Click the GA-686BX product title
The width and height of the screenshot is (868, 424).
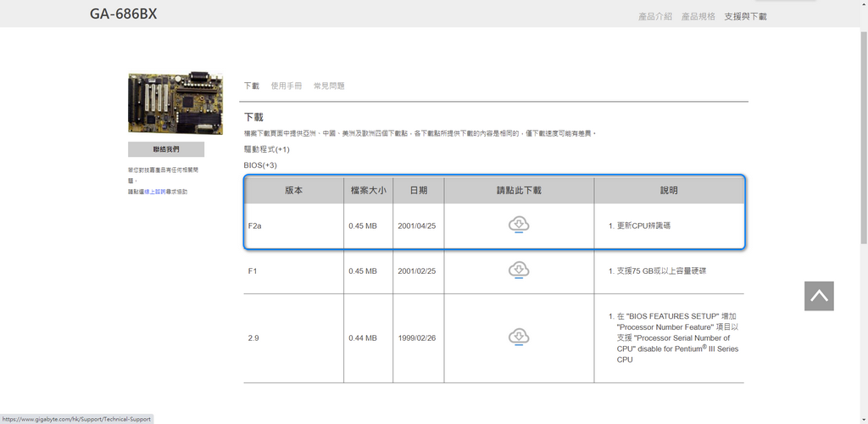pyautogui.click(x=124, y=14)
